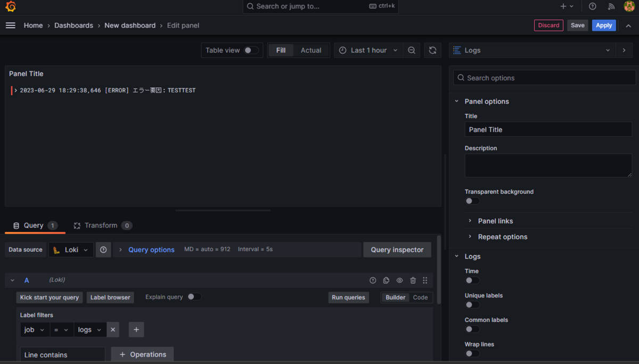Enable Wrap lines switch
Image resolution: width=639 pixels, height=364 pixels.
472,353
